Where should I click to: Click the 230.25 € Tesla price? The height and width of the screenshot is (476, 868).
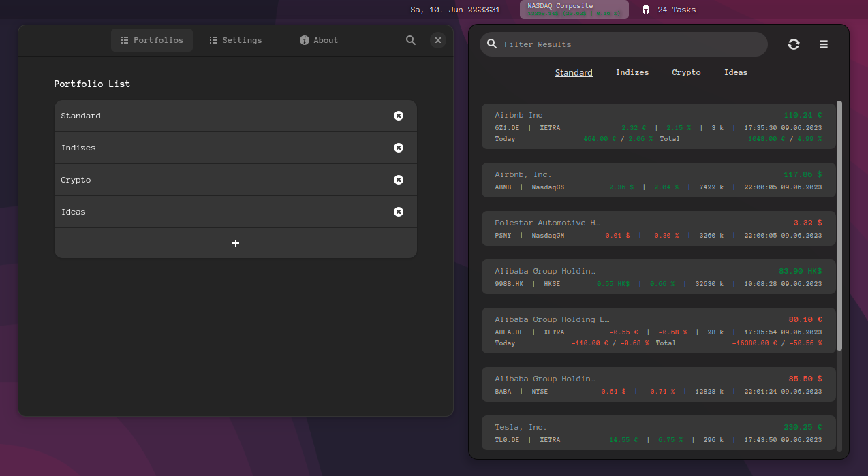click(803, 427)
